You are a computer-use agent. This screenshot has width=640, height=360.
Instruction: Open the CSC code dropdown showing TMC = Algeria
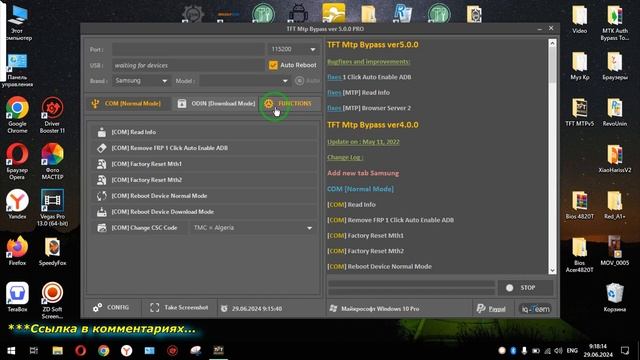253,228
